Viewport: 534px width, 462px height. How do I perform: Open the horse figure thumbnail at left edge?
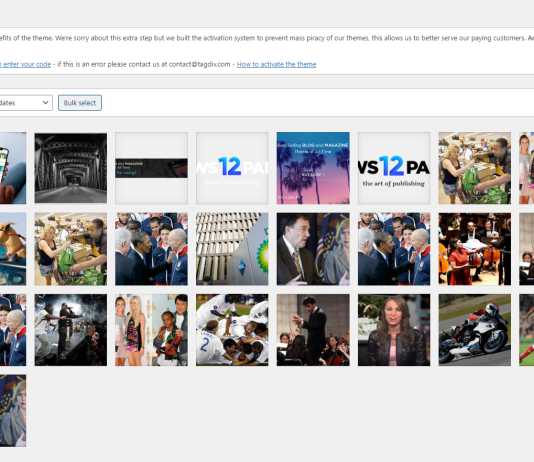point(13,249)
